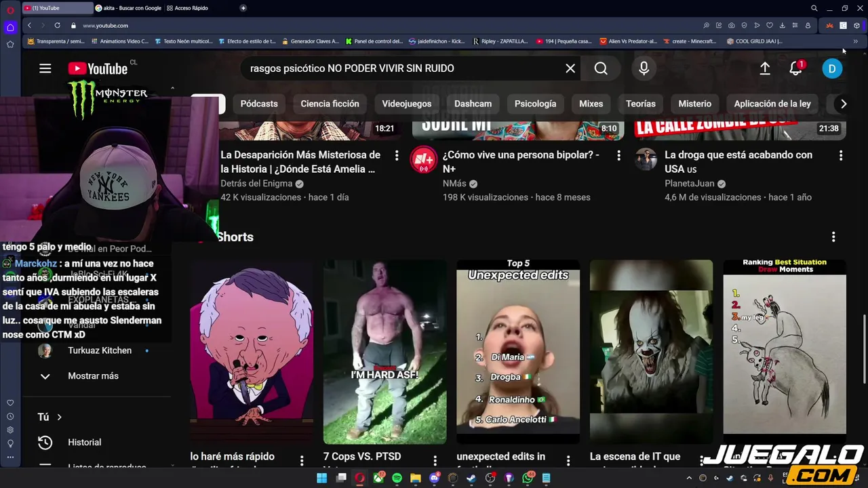
Task: Click the search magnifier button
Action: click(x=601, y=68)
